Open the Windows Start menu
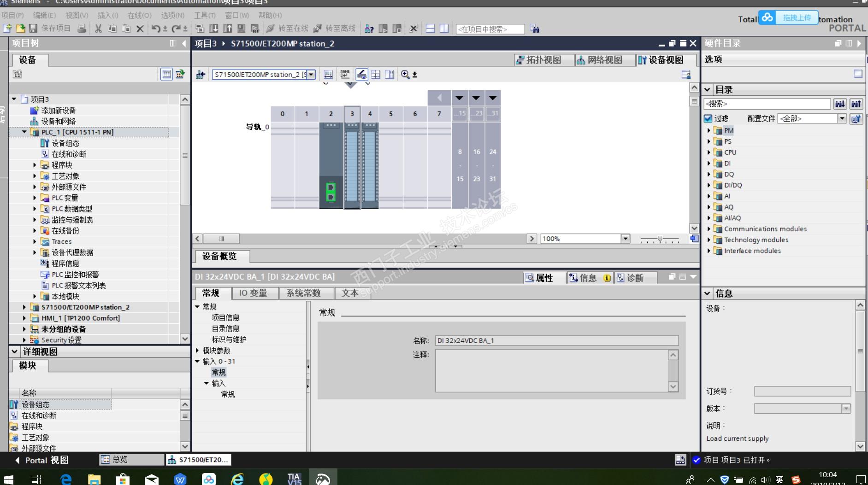 point(8,479)
